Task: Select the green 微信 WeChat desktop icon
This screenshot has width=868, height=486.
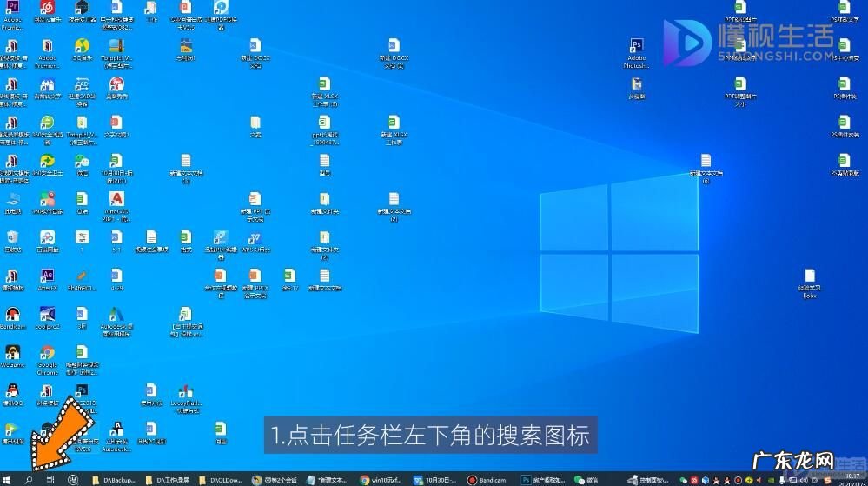Action: point(82,165)
